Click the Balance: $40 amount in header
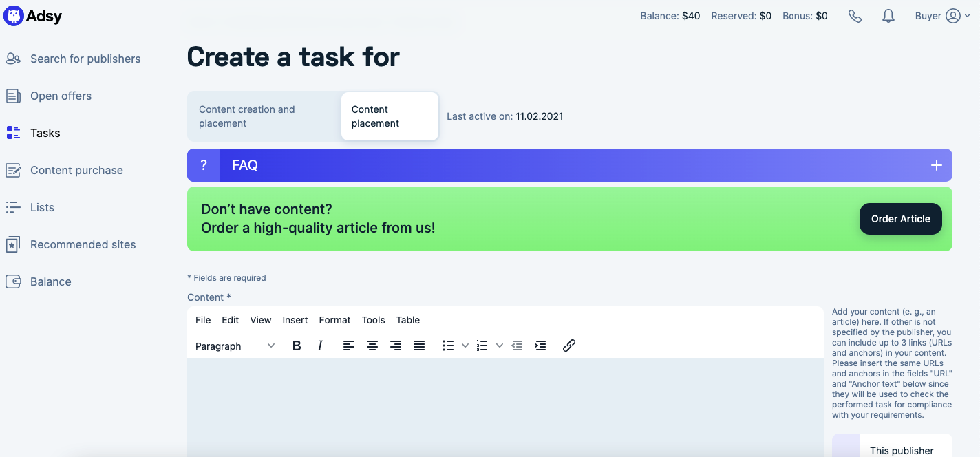980x457 pixels. tap(670, 16)
